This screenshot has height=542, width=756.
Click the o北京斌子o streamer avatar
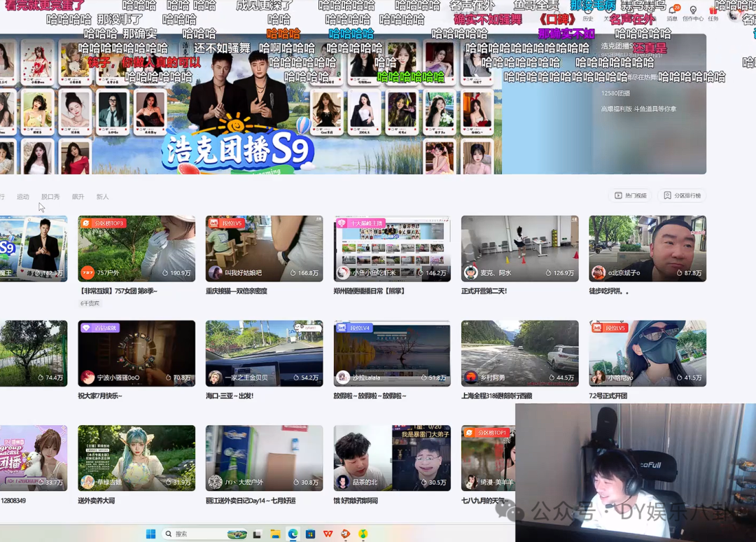(x=598, y=273)
